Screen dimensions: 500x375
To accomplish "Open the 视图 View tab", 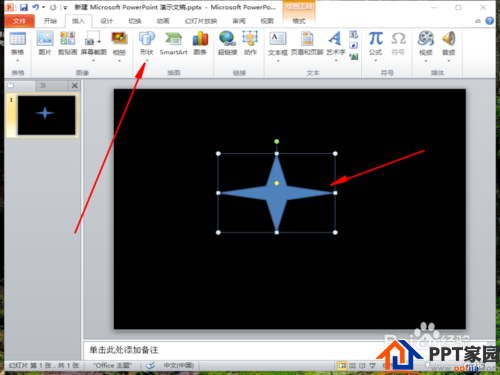I will coord(267,21).
